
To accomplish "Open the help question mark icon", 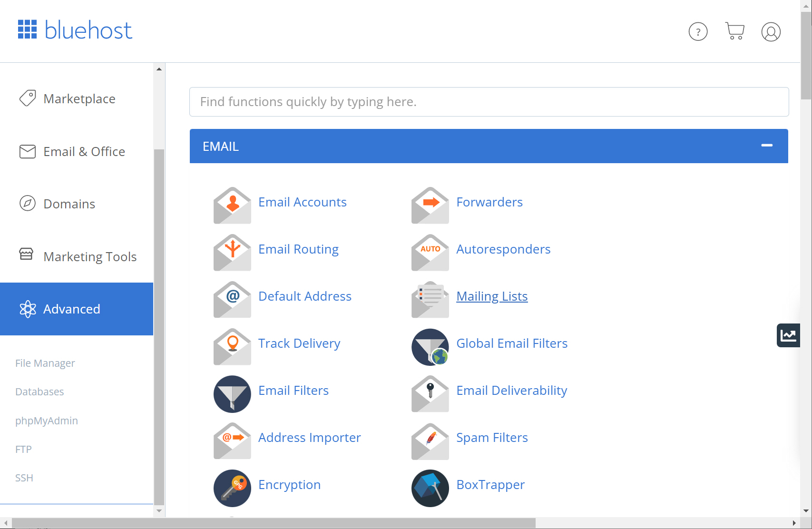I will click(x=698, y=32).
